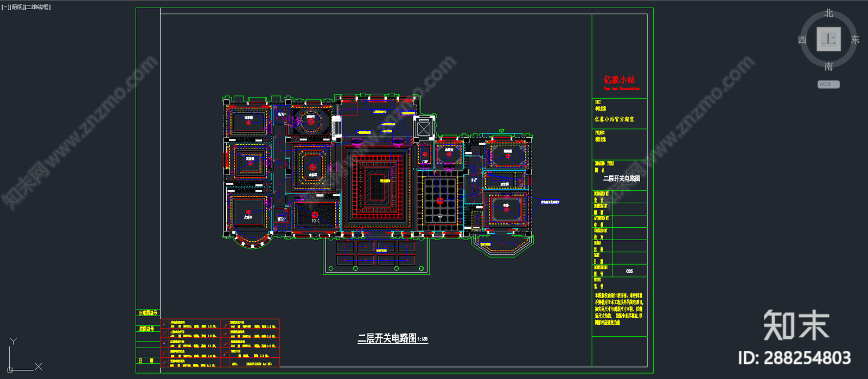The image size is (868, 379).
Task: Open the WCS coordinate system dropdown
Action: click(x=828, y=84)
